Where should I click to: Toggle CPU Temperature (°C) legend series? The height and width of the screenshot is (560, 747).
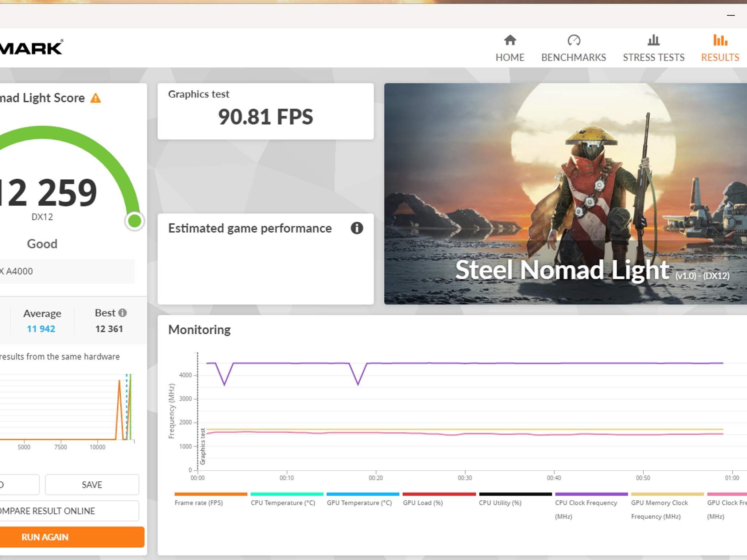tap(287, 500)
